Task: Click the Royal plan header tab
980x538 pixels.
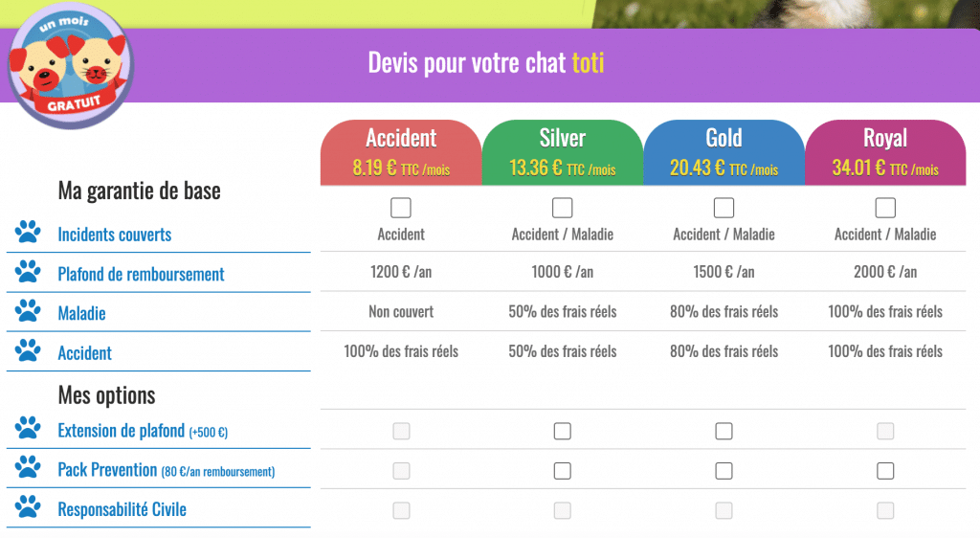Action: tap(885, 151)
